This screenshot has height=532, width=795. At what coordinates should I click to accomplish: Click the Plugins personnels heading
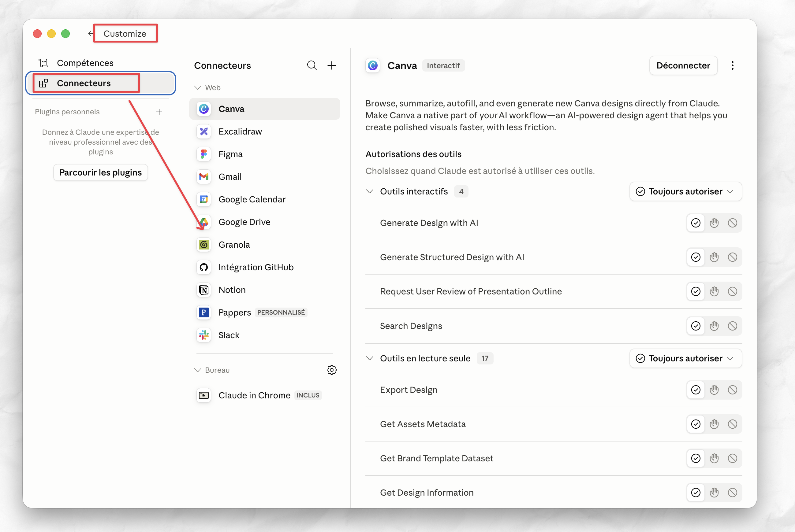67,112
